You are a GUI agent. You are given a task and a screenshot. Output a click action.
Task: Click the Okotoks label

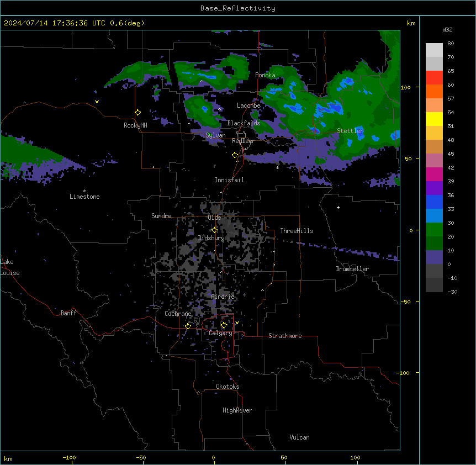[228, 387]
